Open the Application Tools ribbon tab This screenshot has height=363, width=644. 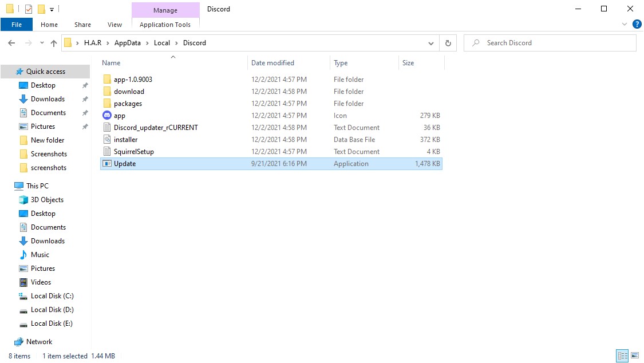click(165, 25)
